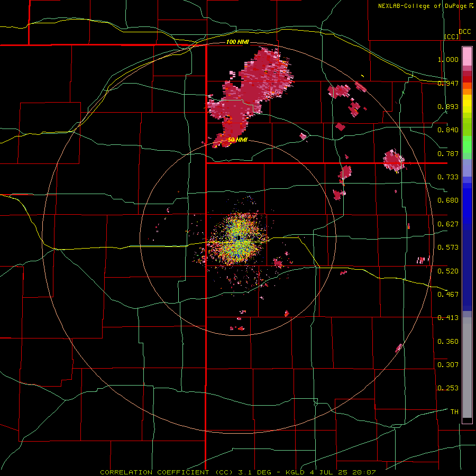Click the radar site center clutter pattern
This screenshot has height=476, width=476.
[x=239, y=240]
